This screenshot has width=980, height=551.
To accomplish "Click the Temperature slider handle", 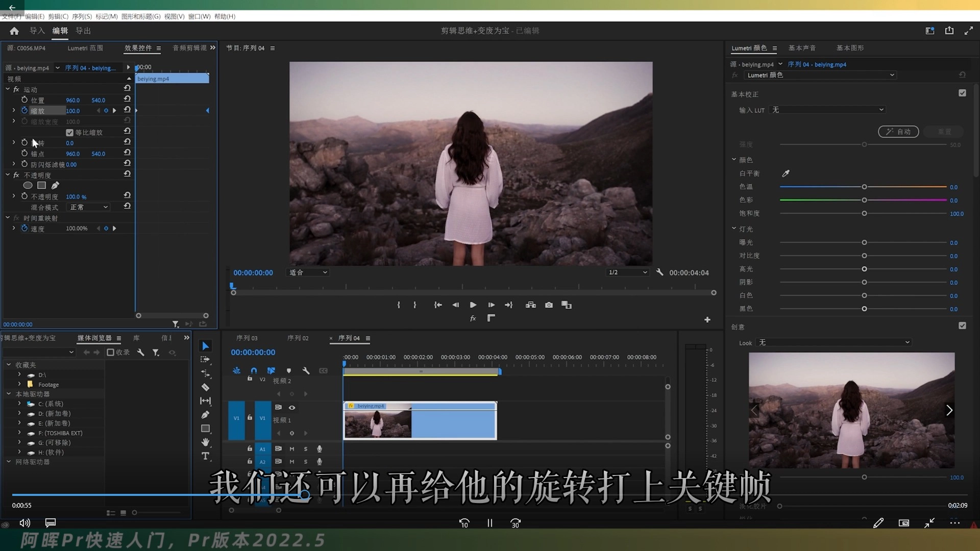I will tap(864, 187).
